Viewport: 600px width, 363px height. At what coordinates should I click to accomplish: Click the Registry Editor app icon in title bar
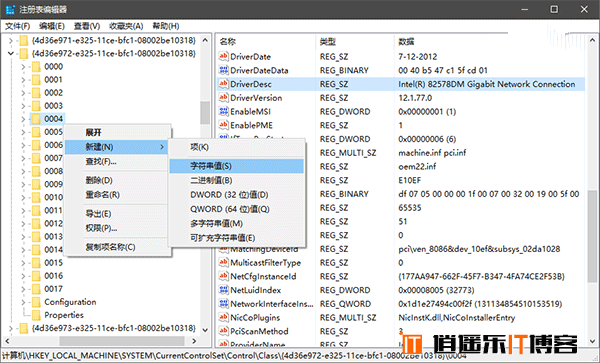(x=11, y=9)
